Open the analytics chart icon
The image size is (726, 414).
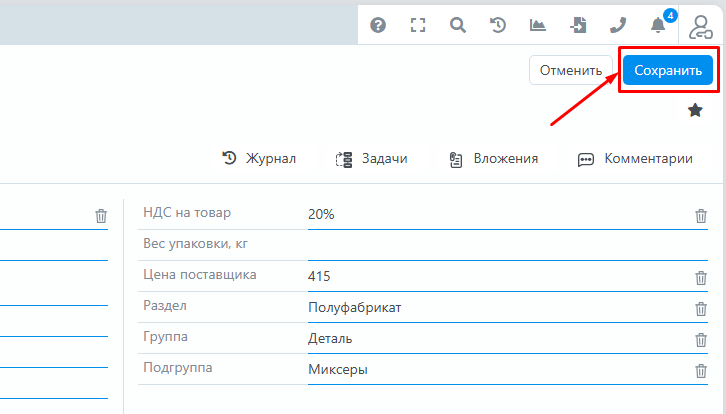click(538, 26)
